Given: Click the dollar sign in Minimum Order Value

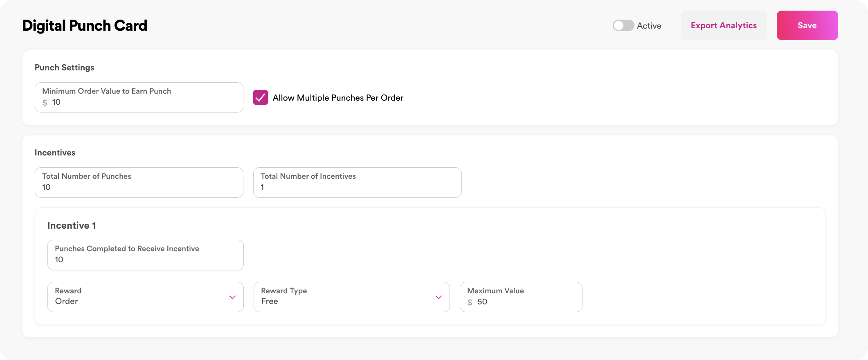Looking at the screenshot, I should tap(45, 103).
